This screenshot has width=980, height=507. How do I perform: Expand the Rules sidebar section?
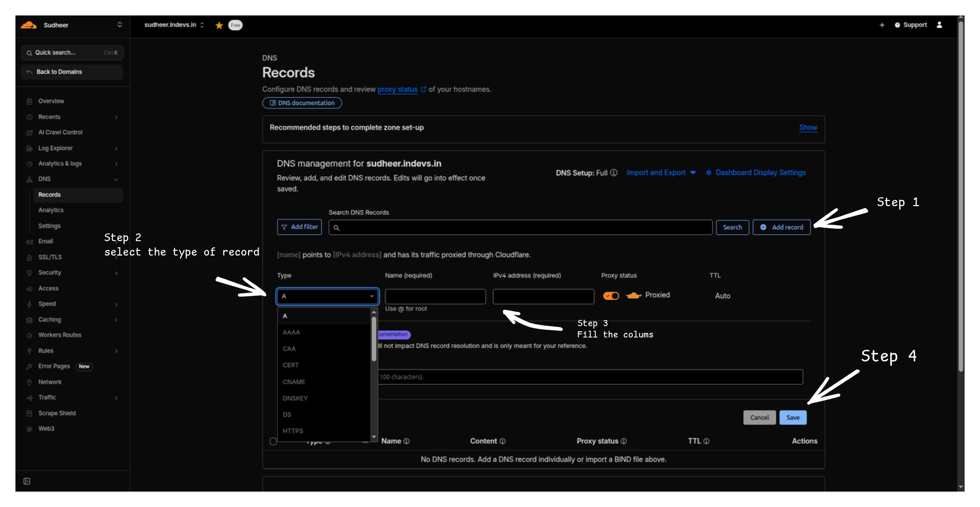point(116,351)
